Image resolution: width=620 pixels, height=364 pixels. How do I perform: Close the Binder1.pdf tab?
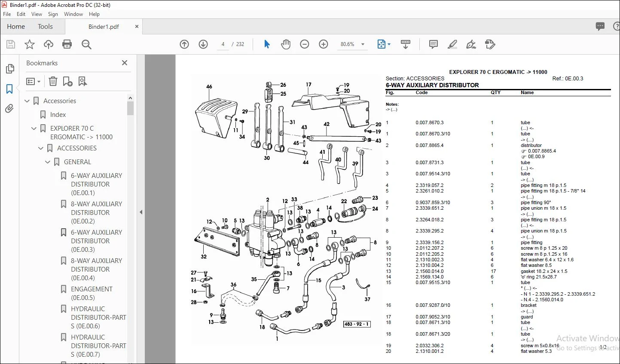[x=137, y=27]
